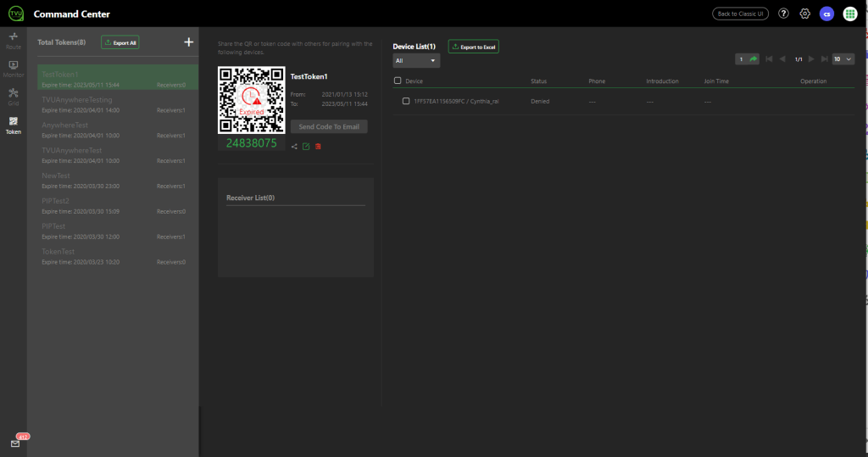Jump to page with green arrow icon

(x=754, y=59)
